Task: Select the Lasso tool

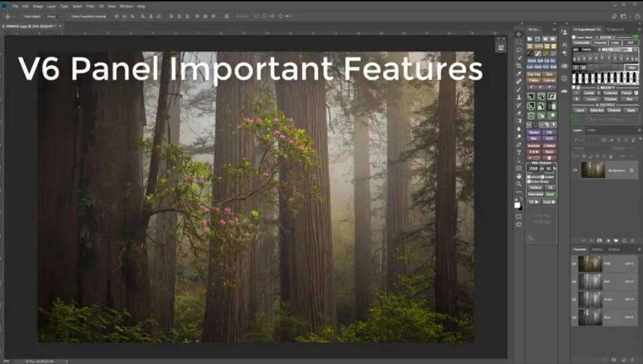Action: (519, 50)
